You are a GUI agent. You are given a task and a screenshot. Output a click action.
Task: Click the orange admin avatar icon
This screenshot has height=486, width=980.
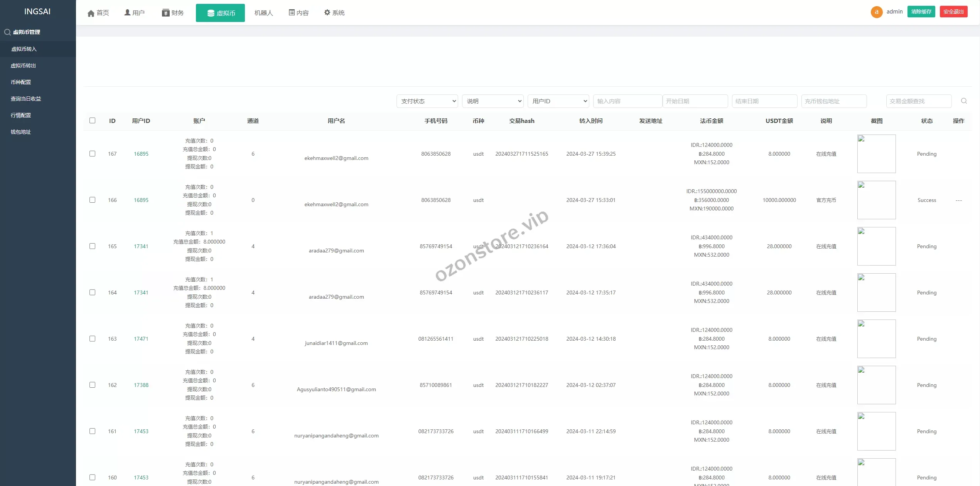(876, 12)
